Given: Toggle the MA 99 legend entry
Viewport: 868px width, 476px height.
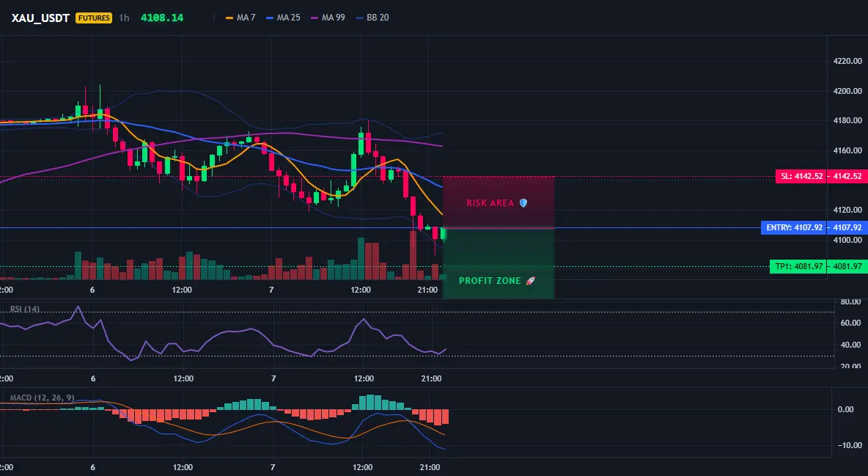Looking at the screenshot, I should point(328,18).
